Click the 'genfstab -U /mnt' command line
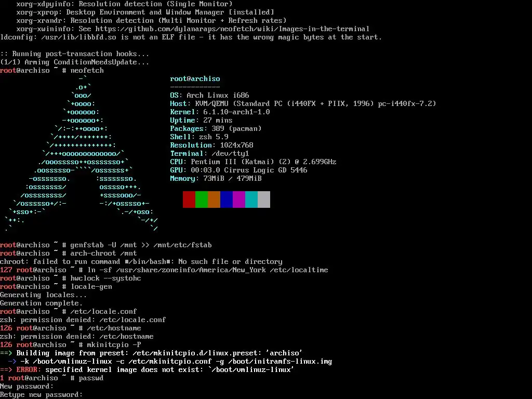This screenshot has width=532, height=399. tap(106, 245)
